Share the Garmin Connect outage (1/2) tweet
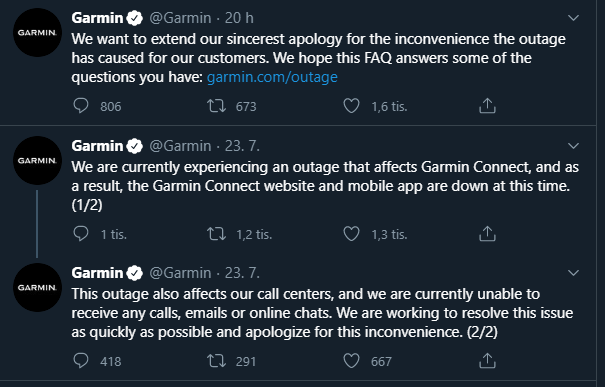Screen dimensions: 605x387 487,233
